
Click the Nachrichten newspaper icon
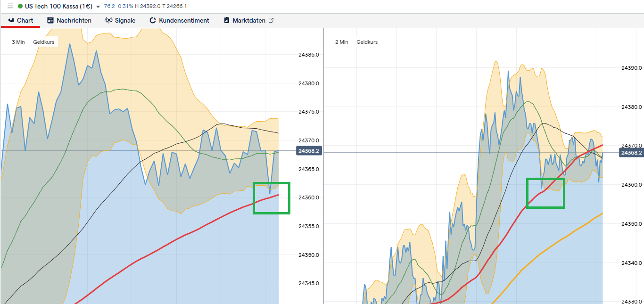point(50,20)
